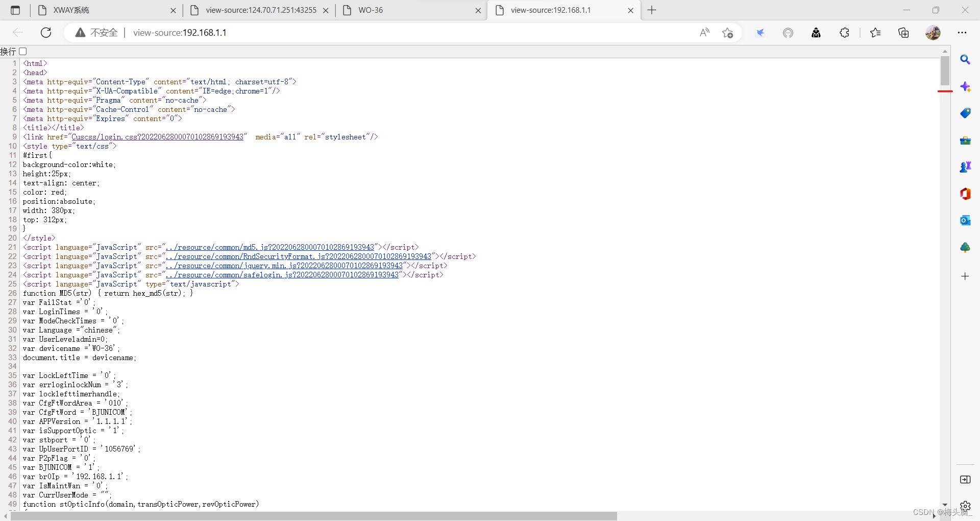
Task: Close the XWAY系统 tab
Action: tap(173, 10)
